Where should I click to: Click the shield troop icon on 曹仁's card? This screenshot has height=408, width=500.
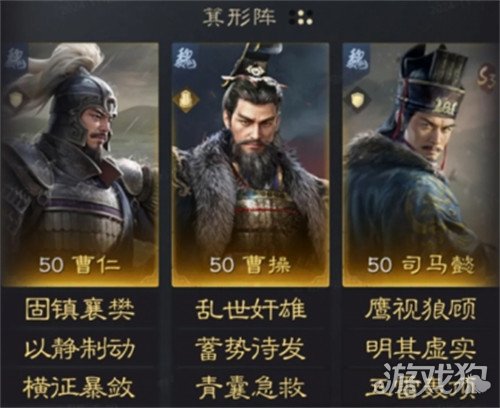[x=15, y=99]
